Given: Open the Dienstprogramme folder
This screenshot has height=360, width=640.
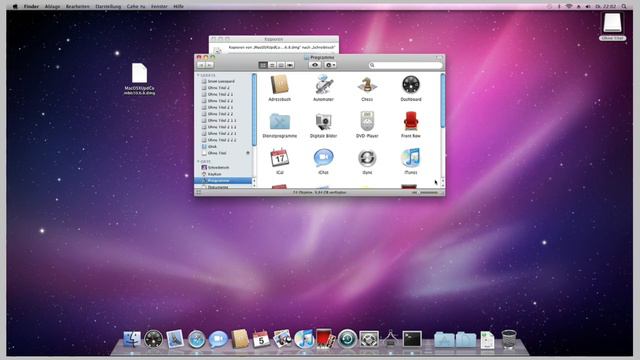Looking at the screenshot, I should [x=280, y=121].
